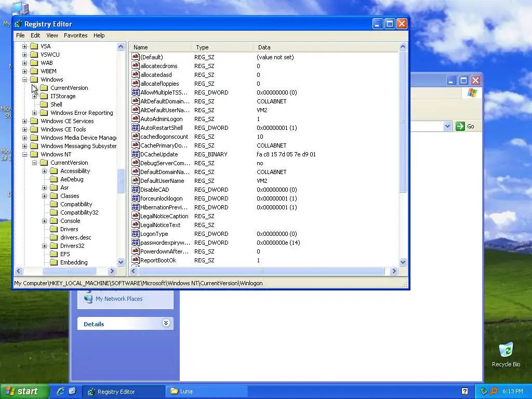
Task: Expand the Details panel chevron
Action: click(166, 323)
